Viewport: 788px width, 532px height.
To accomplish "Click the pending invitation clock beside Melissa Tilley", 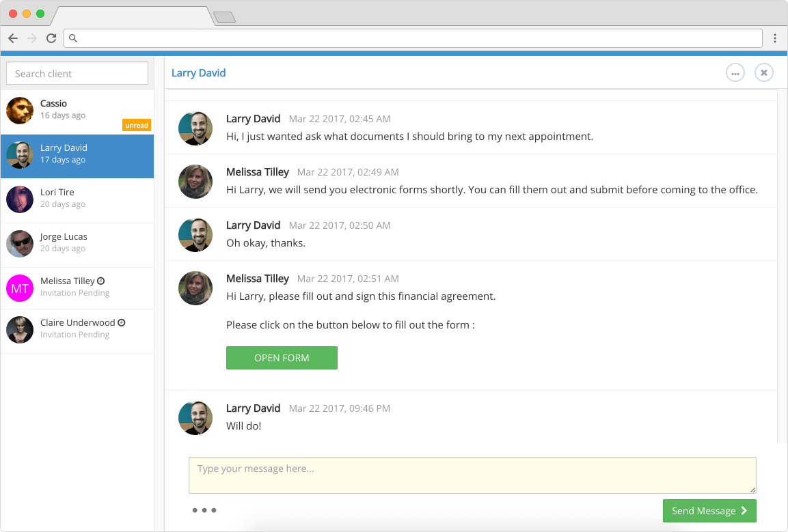I will point(101,280).
